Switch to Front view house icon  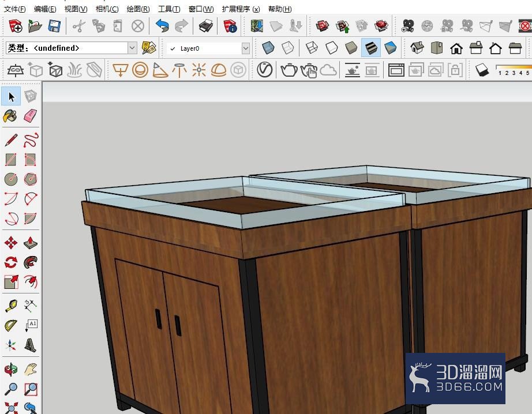pyautogui.click(x=456, y=48)
